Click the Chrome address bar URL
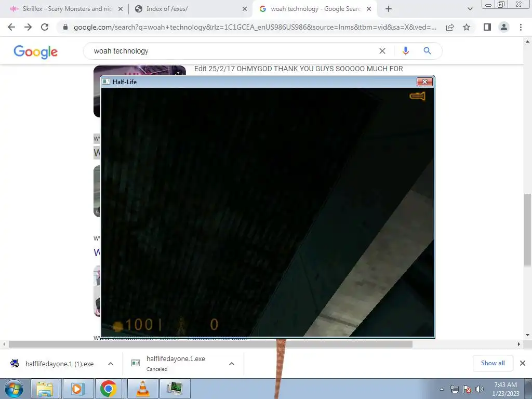The height and width of the screenshot is (399, 532). (x=255, y=27)
